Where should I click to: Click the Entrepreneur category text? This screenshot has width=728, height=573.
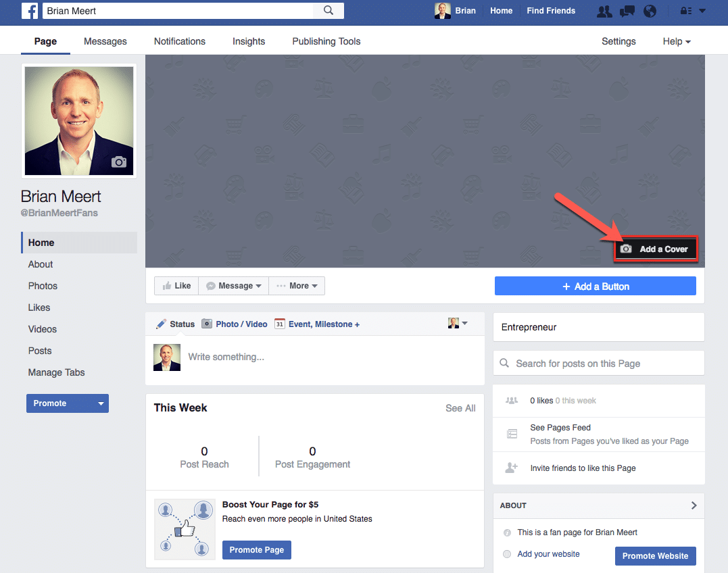(529, 327)
